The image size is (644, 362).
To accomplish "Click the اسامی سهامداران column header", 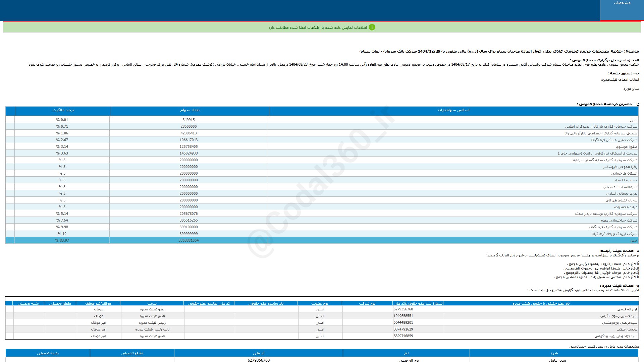I will click(x=453, y=110).
